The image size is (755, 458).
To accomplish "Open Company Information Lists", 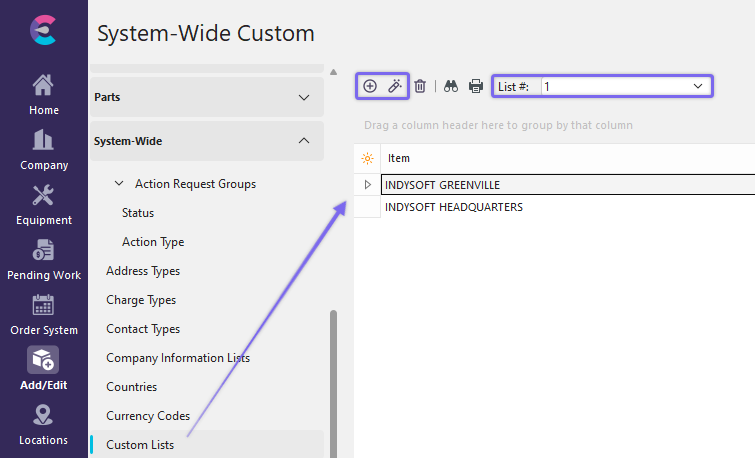I will [x=178, y=358].
